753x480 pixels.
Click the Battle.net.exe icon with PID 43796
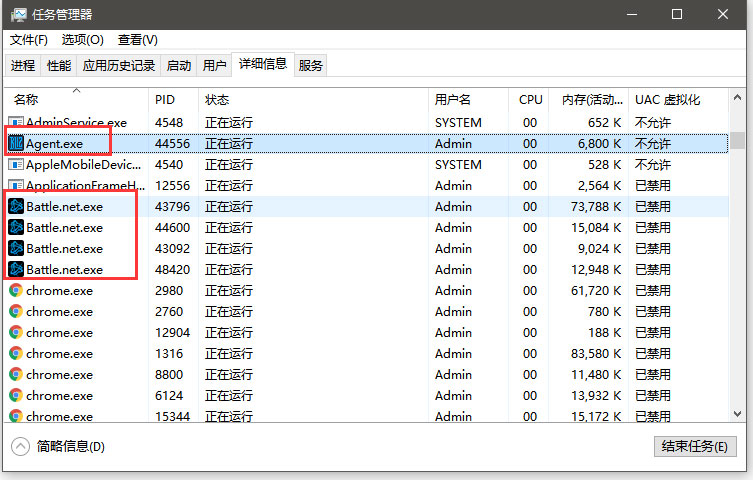coord(16,207)
